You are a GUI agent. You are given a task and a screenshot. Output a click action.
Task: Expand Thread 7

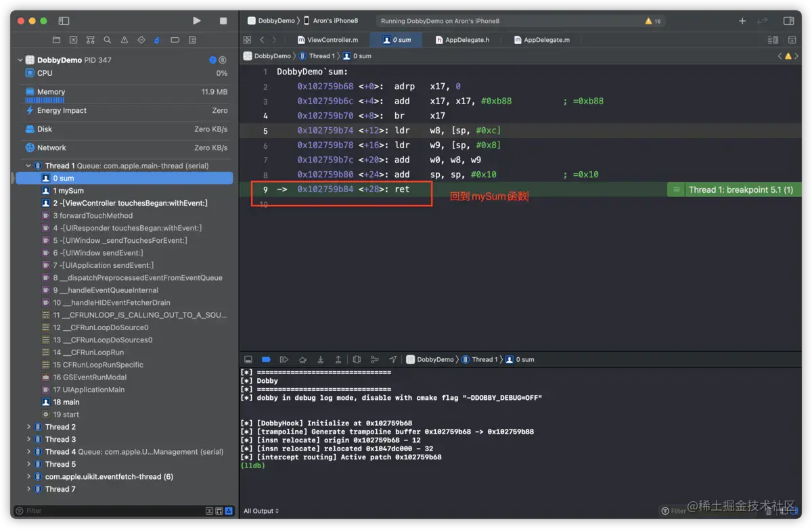point(28,489)
